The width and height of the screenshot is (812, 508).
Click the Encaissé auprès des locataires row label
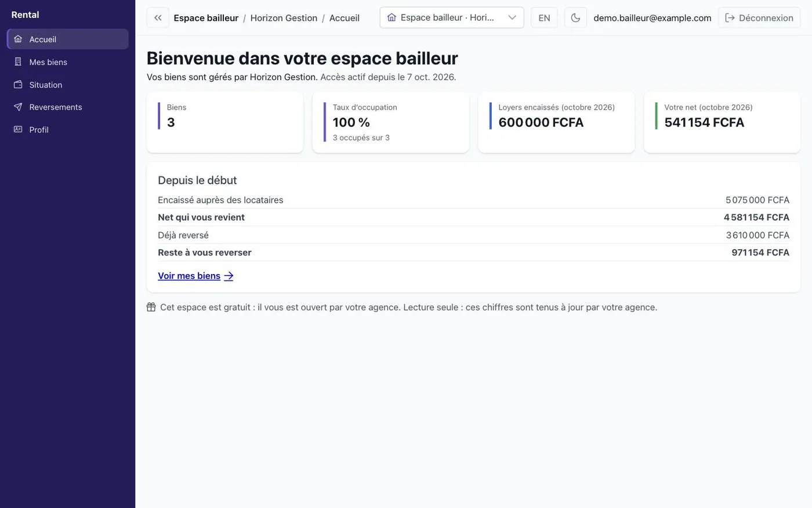tap(220, 200)
